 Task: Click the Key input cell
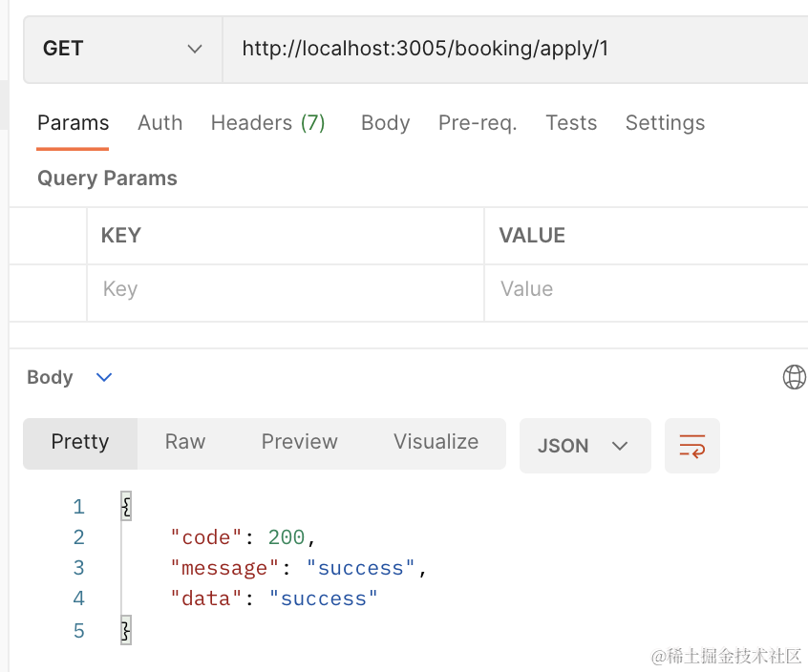[285, 289]
